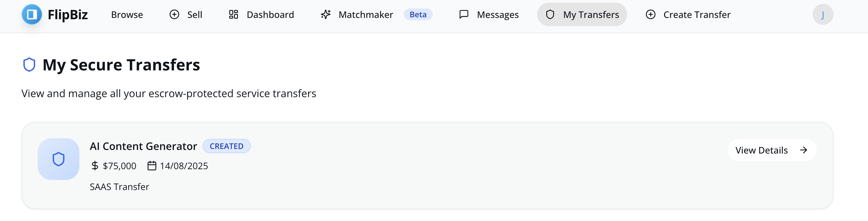Image resolution: width=868 pixels, height=221 pixels.
Task: Click the plus icon beside Create Transfer
Action: click(651, 15)
